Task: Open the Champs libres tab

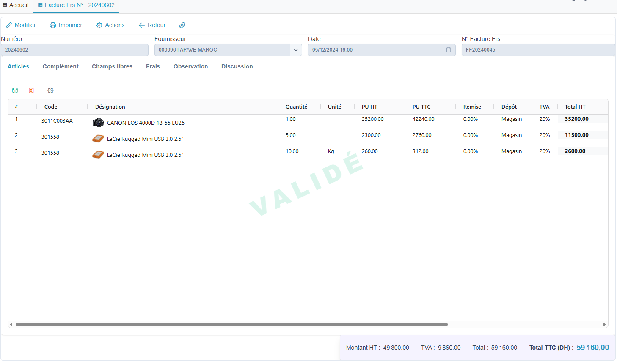Action: click(112, 66)
